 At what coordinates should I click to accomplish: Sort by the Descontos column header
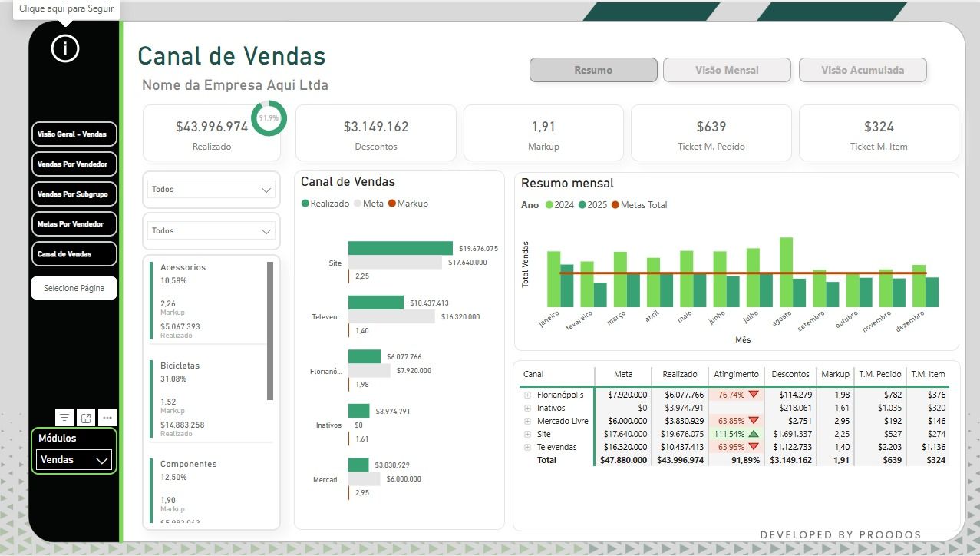tap(790, 374)
